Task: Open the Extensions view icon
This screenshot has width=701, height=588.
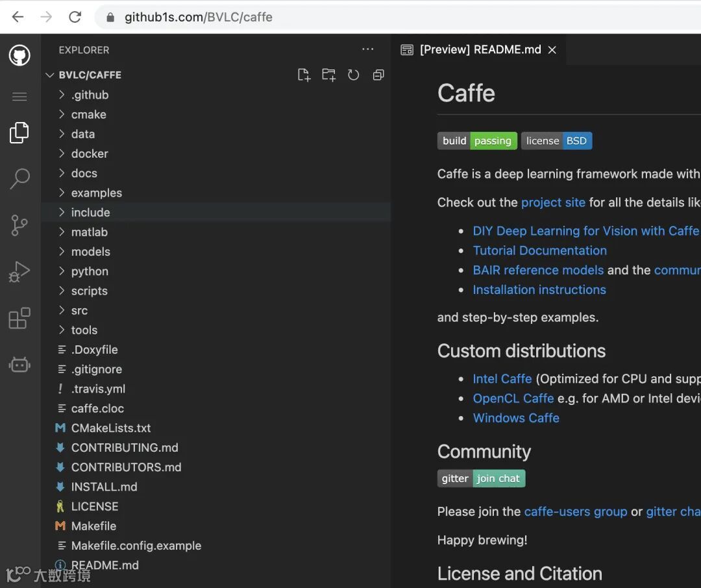Action: tap(19, 318)
